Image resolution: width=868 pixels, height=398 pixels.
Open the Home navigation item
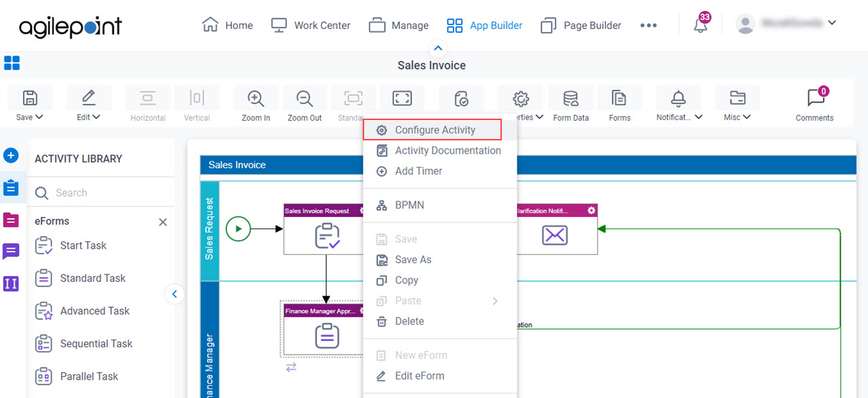click(x=227, y=25)
